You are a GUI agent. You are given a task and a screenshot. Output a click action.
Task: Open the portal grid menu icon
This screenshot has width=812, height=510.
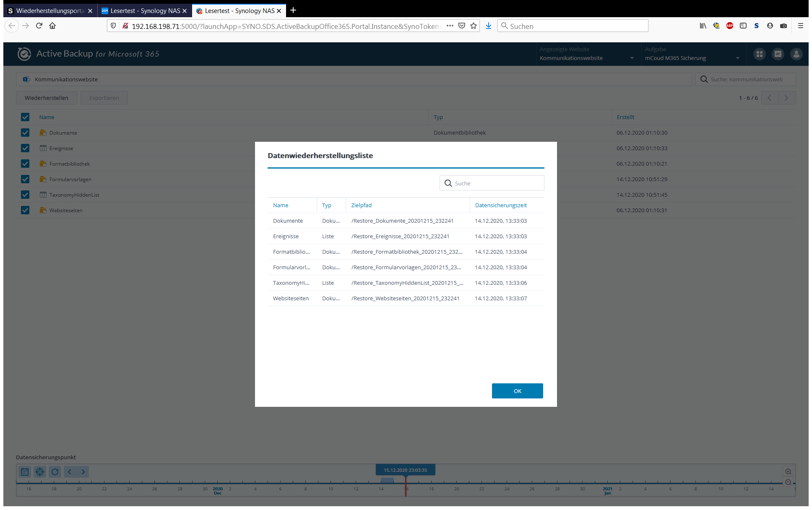click(759, 54)
